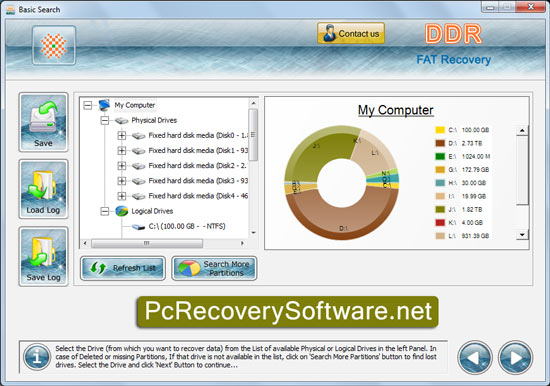Click Search More Partitions button
This screenshot has width=550, height=386.
(x=214, y=268)
